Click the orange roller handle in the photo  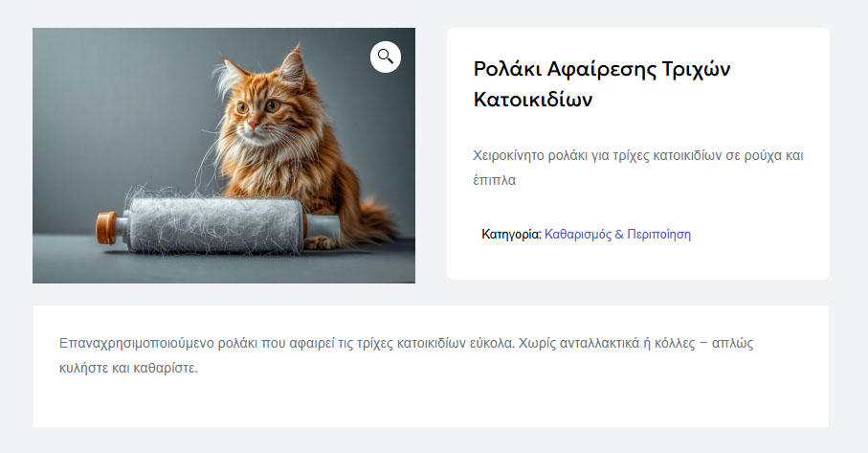[x=106, y=228]
